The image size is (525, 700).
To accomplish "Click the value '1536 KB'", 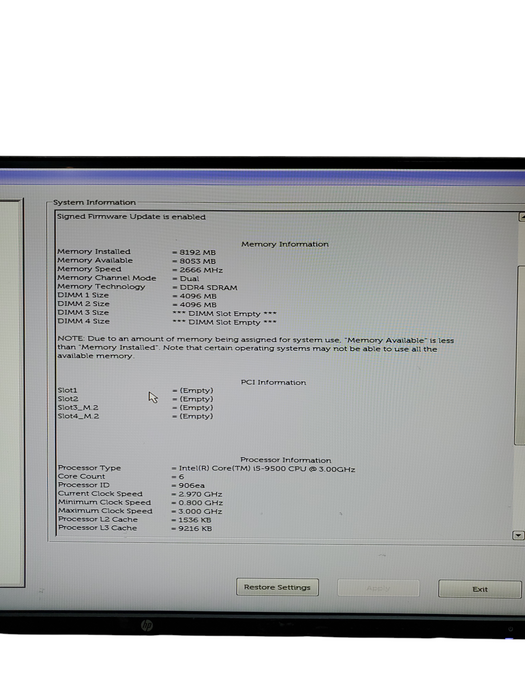I will point(195,520).
